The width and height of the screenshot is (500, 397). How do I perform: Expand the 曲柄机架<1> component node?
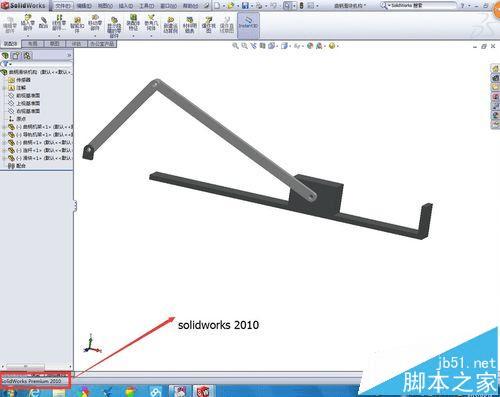pyautogui.click(x=4, y=127)
